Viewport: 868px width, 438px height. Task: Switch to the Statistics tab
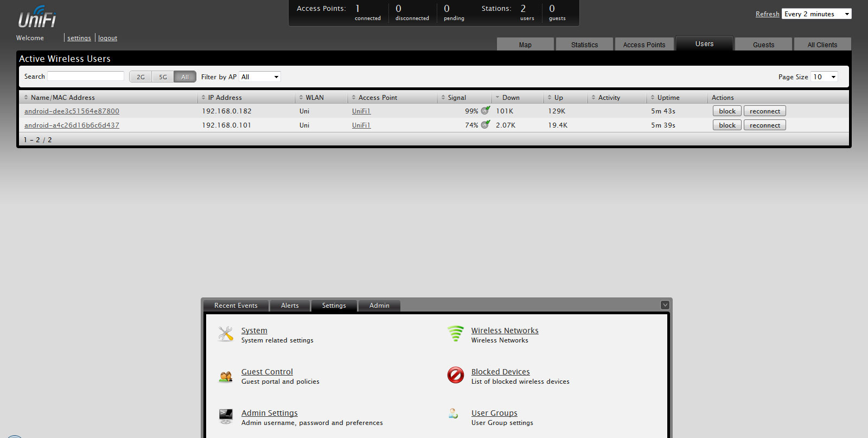click(x=584, y=45)
